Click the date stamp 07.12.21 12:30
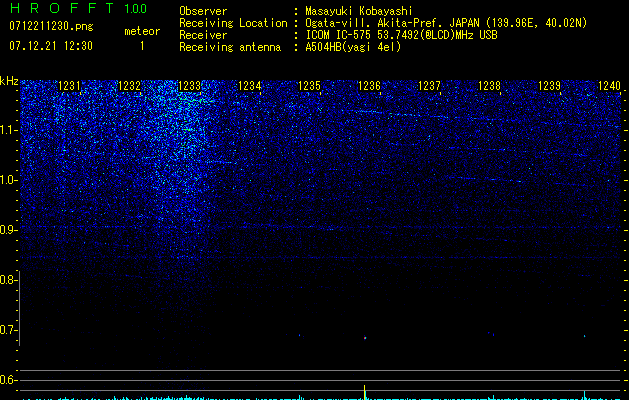This screenshot has height=400, width=629. (x=51, y=46)
